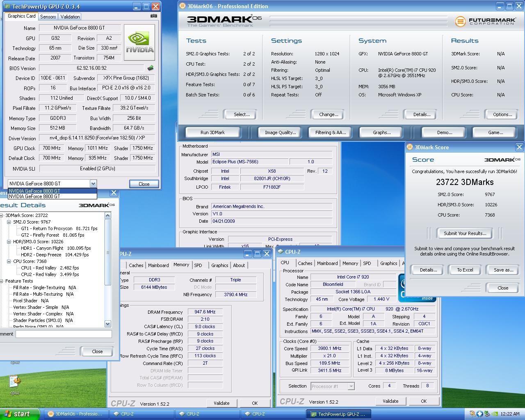525x420 pixels.
Task: Open the Graphics tab in the CPU-Z CPU window
Action: pyautogui.click(x=388, y=263)
